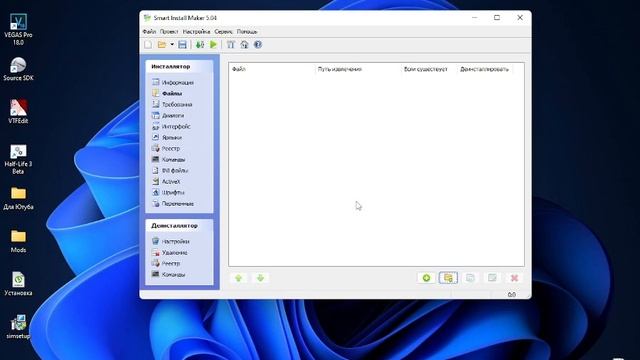
Task: Open Интерфейс section in the sidebar
Action: [171, 127]
